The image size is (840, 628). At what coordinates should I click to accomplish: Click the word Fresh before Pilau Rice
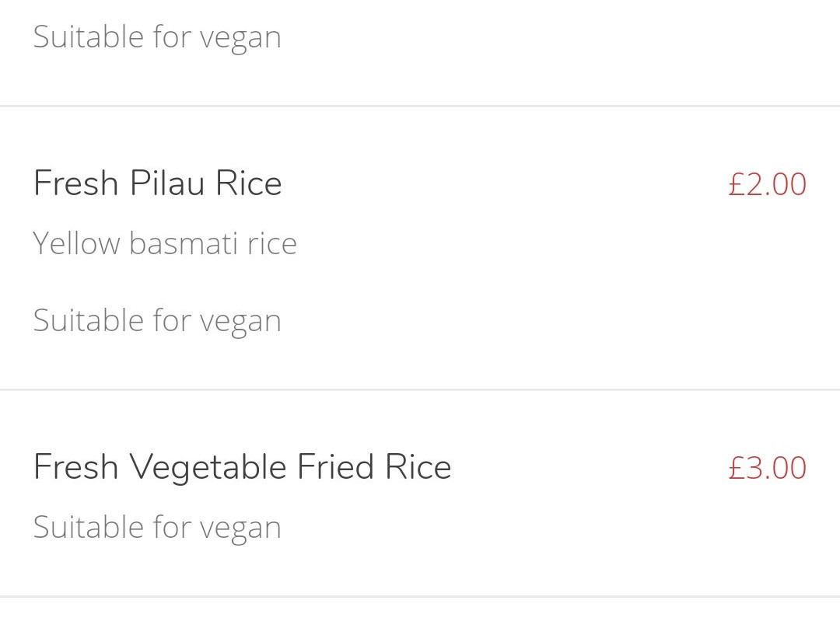coord(75,183)
